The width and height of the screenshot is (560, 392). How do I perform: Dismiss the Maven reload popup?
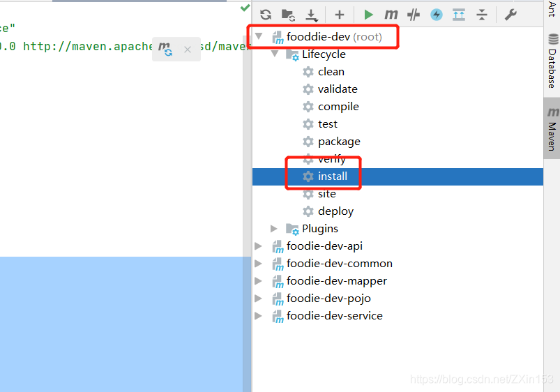point(188,50)
